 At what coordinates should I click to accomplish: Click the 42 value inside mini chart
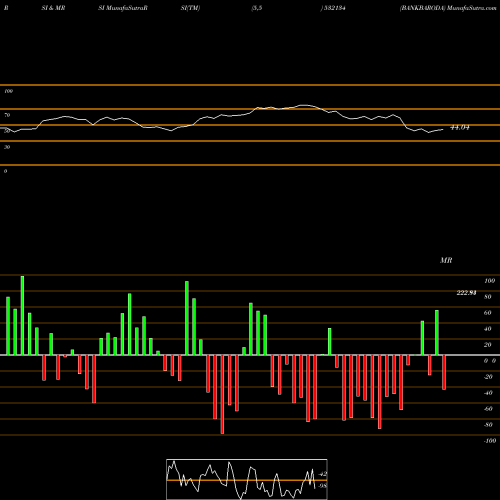pyautogui.click(x=323, y=474)
